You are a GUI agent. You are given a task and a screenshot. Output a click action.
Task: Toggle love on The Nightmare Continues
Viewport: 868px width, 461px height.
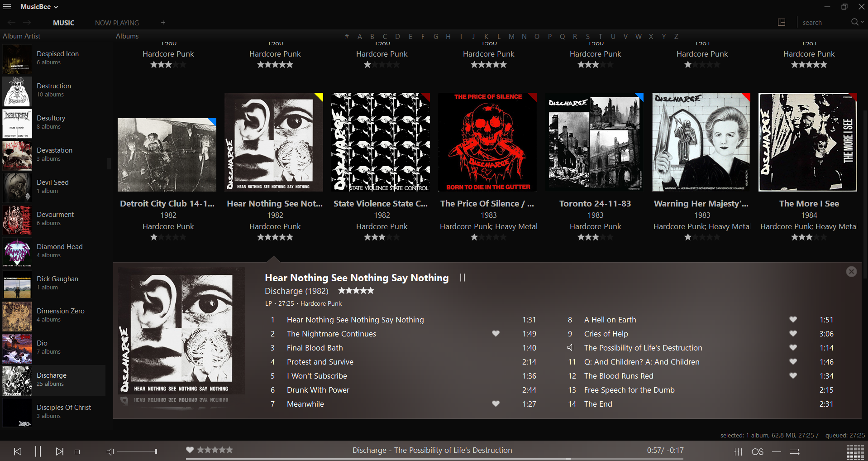click(x=496, y=334)
